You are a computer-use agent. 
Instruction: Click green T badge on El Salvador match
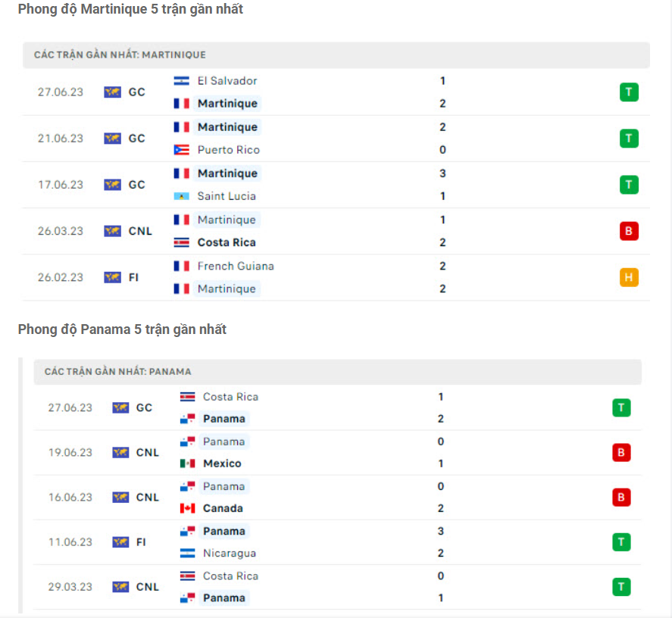click(629, 92)
